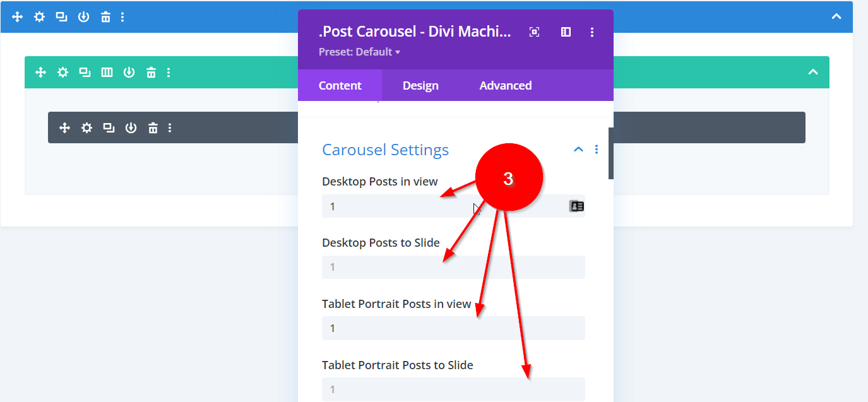This screenshot has width=868, height=402.
Task: Collapse the green row chevron
Action: [813, 73]
